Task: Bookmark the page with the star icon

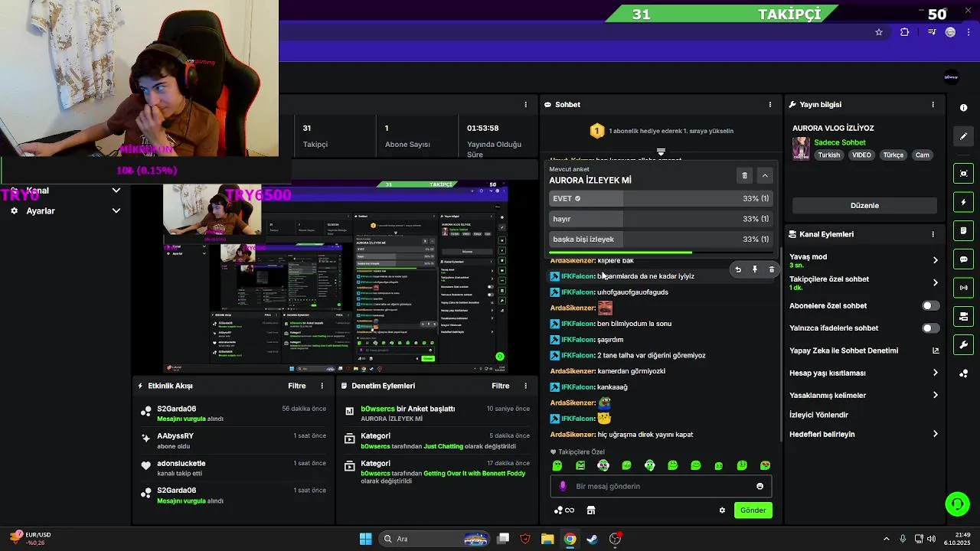Action: click(879, 32)
